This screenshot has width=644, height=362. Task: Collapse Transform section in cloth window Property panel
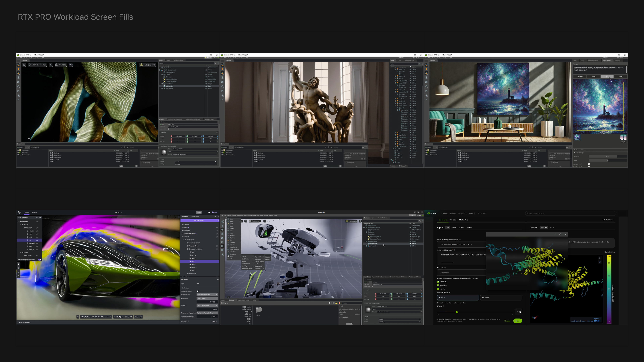[x=160, y=132]
